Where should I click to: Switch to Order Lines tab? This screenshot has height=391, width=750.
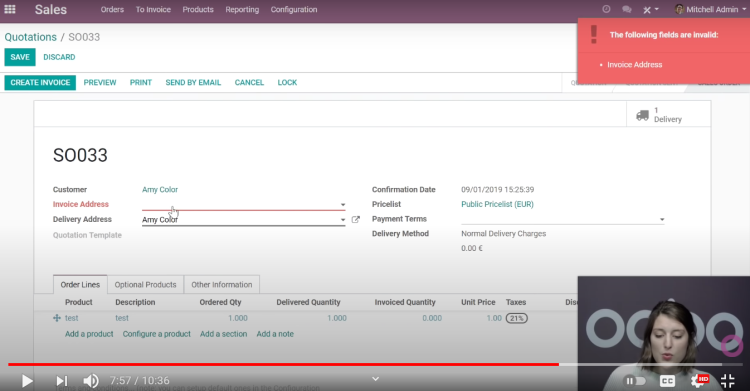(x=80, y=284)
